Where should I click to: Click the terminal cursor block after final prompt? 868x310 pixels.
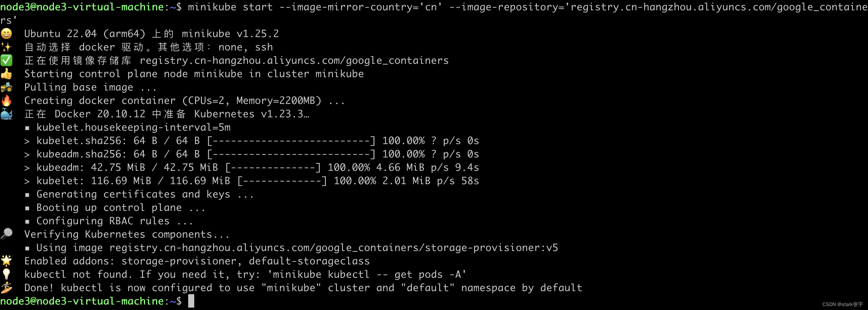pos(191,301)
